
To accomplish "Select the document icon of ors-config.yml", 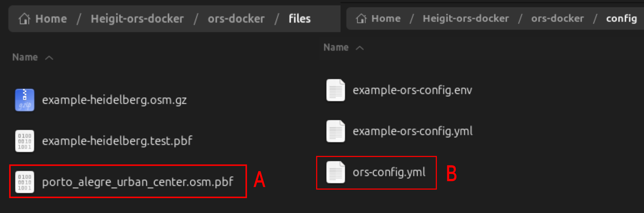I will tap(335, 172).
